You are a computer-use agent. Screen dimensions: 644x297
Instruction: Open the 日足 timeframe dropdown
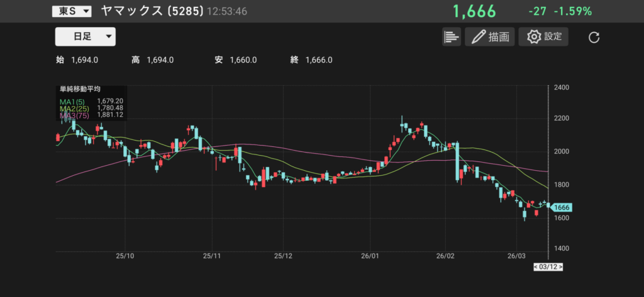coord(85,36)
